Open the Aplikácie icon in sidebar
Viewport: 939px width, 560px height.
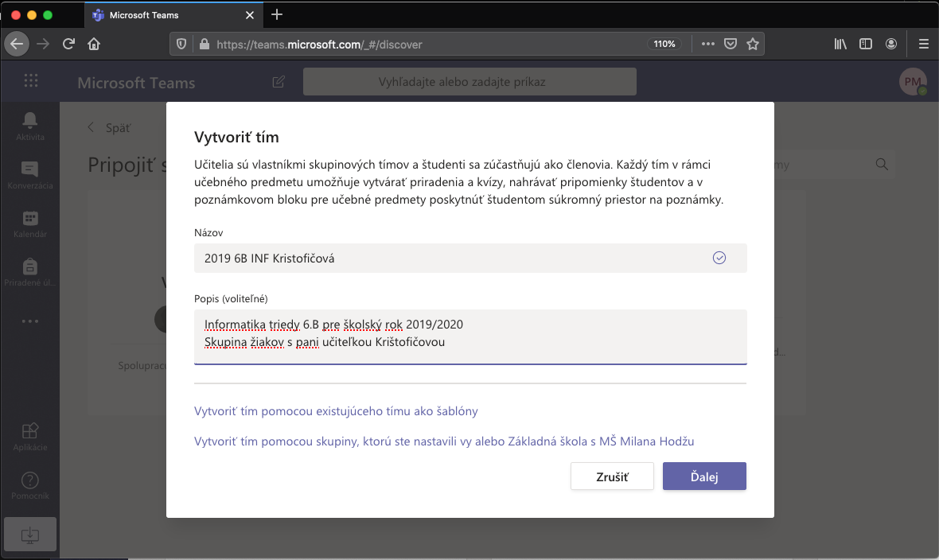[29, 431]
